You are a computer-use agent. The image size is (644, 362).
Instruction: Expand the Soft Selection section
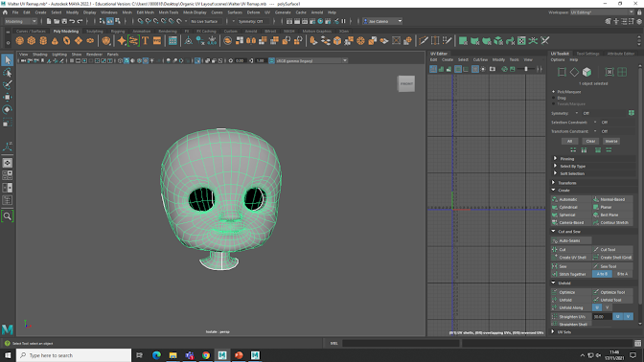pyautogui.click(x=555, y=173)
